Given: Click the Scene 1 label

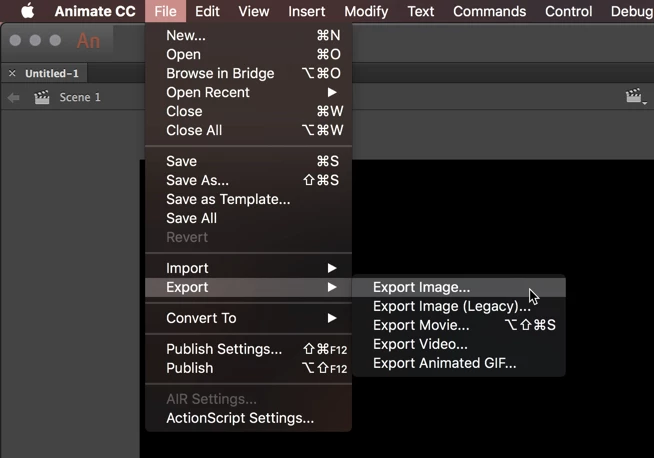Looking at the screenshot, I should coord(80,98).
